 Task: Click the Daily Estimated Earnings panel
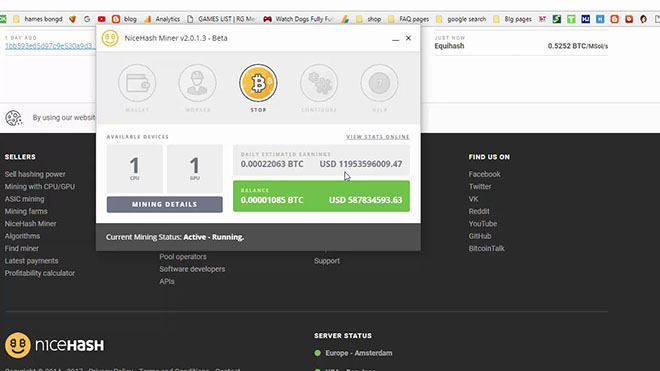321,160
